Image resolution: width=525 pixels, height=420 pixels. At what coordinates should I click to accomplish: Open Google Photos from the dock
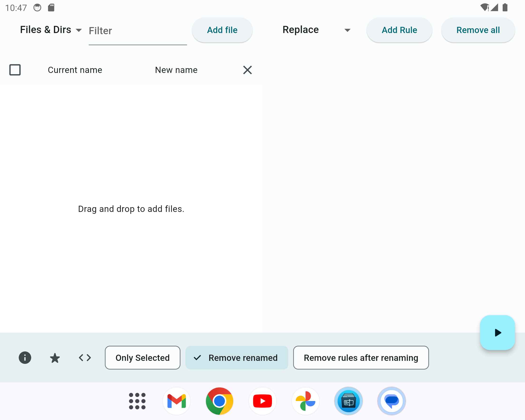coord(305,401)
